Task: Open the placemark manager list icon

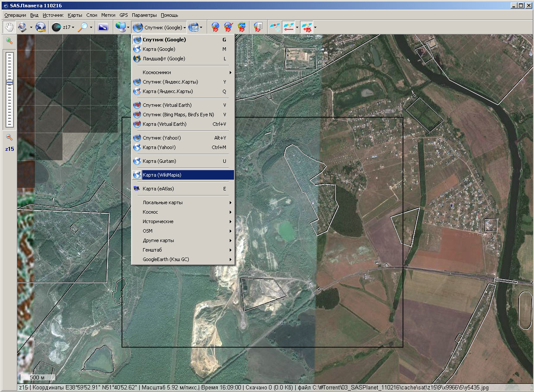Action: 258,27
